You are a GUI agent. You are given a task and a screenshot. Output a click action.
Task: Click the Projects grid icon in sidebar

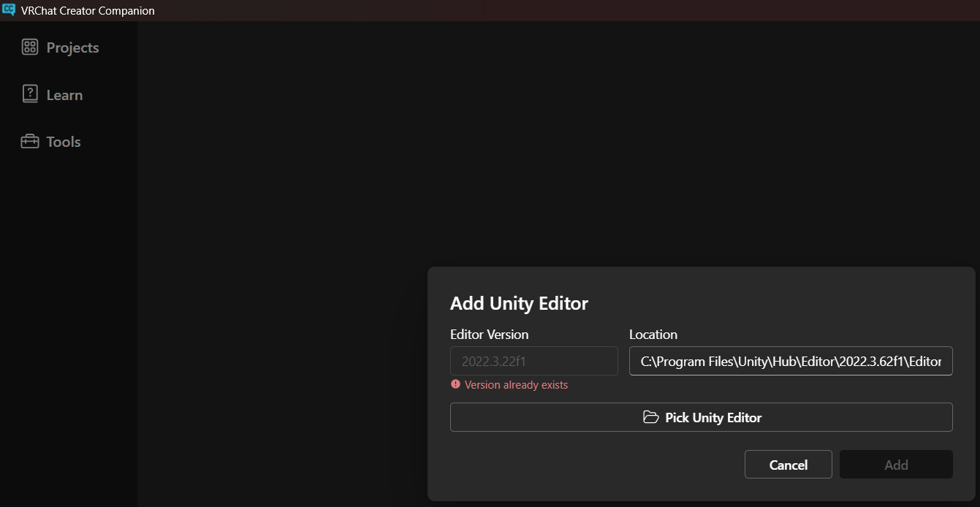30,47
